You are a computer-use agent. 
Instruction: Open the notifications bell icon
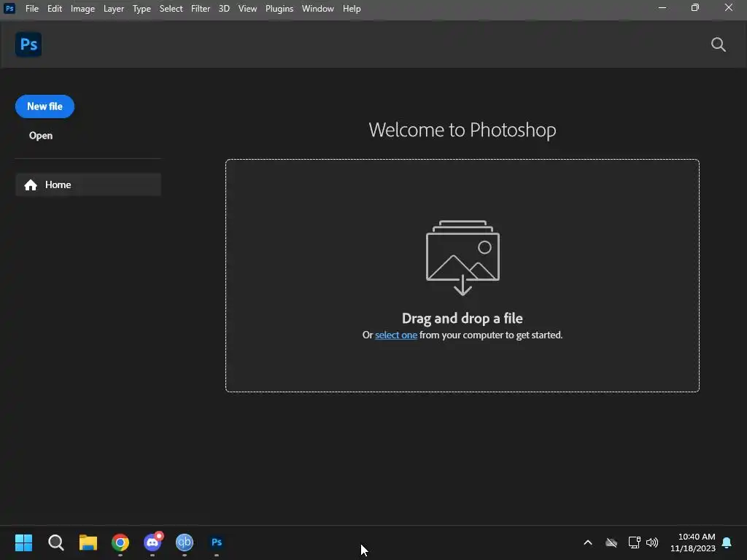coord(727,542)
